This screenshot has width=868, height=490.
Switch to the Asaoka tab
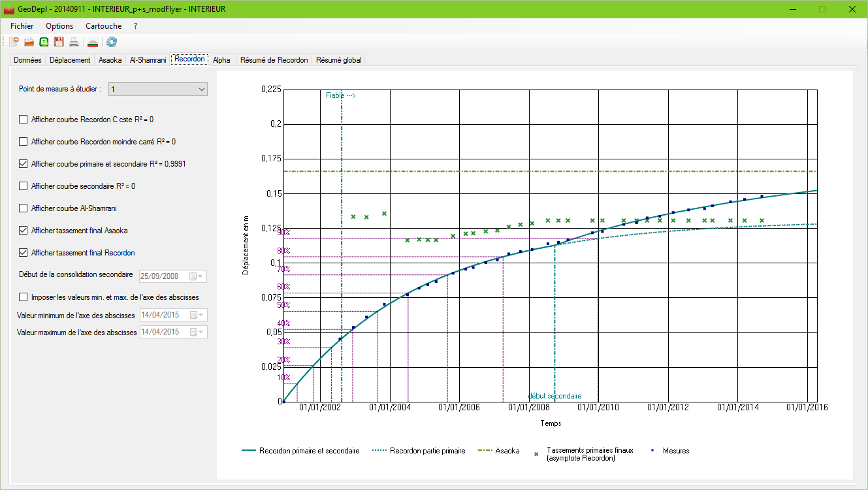coord(110,60)
